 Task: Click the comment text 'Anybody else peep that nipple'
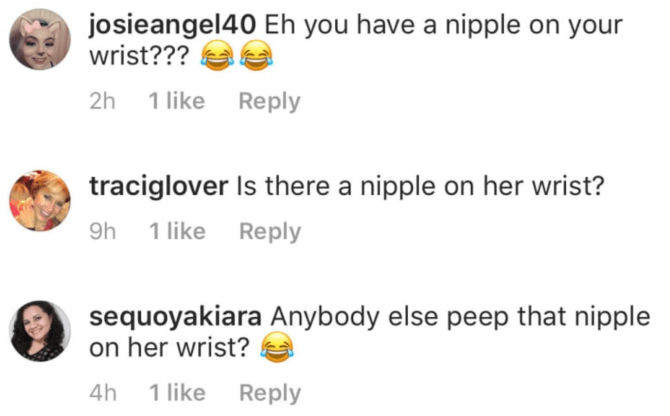pyautogui.click(x=460, y=317)
